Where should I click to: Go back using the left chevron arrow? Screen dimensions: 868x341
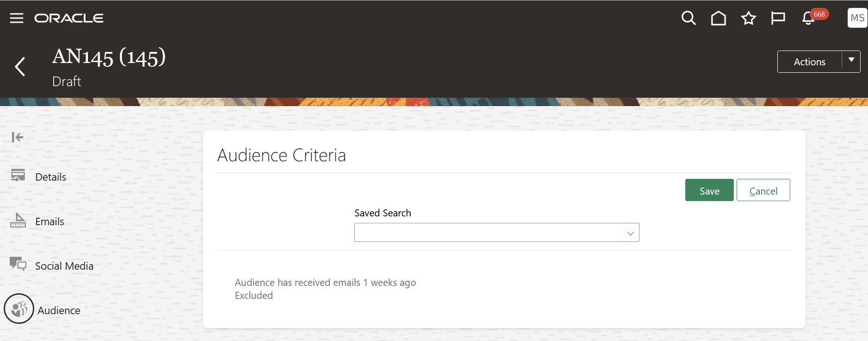(x=20, y=67)
